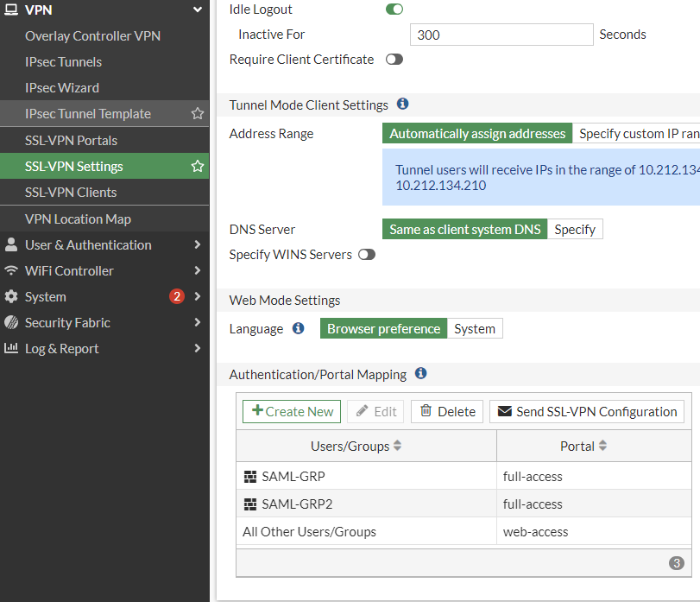Click Send SSL-VPN Configuration button
The width and height of the screenshot is (700, 602).
pos(587,411)
